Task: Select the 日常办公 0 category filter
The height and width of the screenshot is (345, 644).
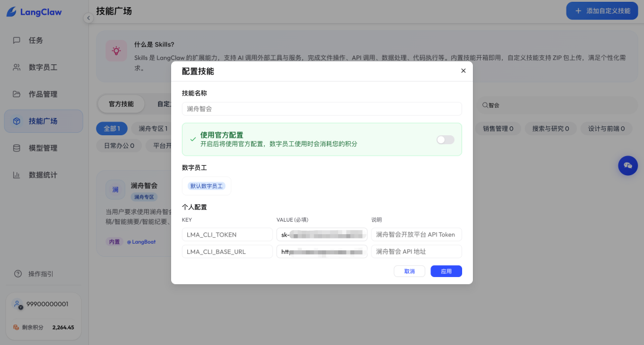Action: [119, 145]
